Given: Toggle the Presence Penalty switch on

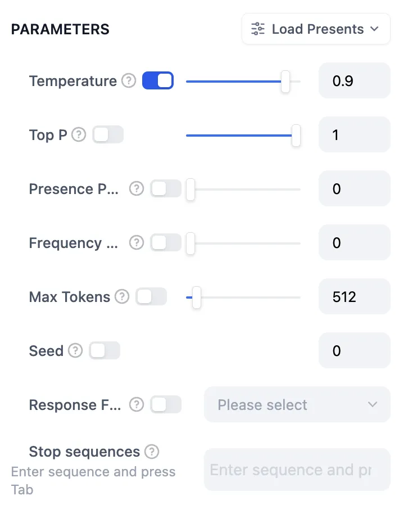Looking at the screenshot, I should point(166,189).
